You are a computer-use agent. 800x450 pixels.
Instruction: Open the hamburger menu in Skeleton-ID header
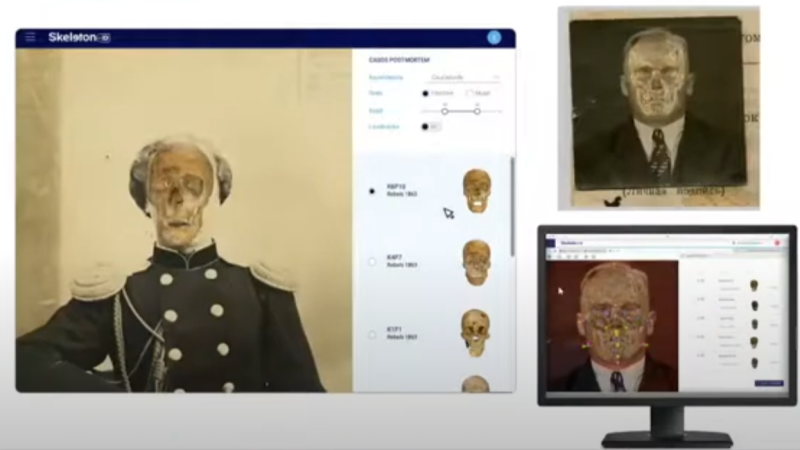[30, 37]
